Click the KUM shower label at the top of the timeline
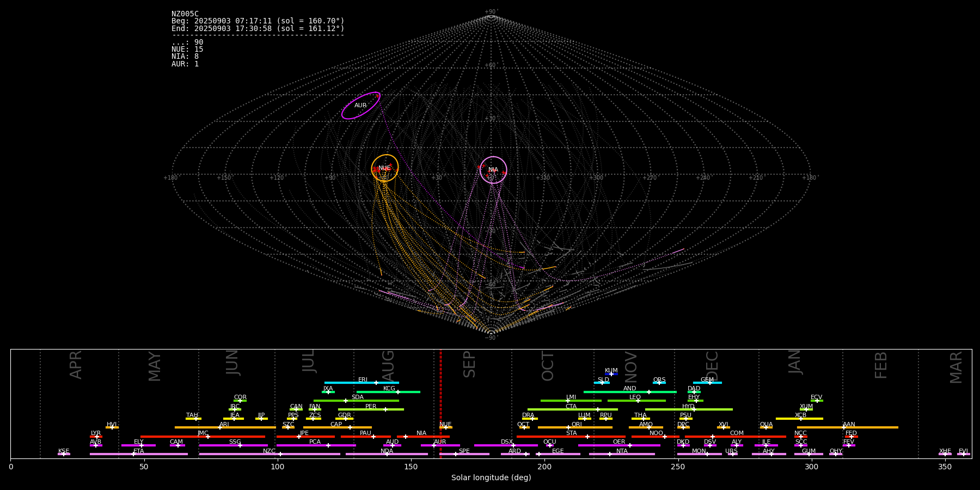The image size is (980, 490). 611,371
